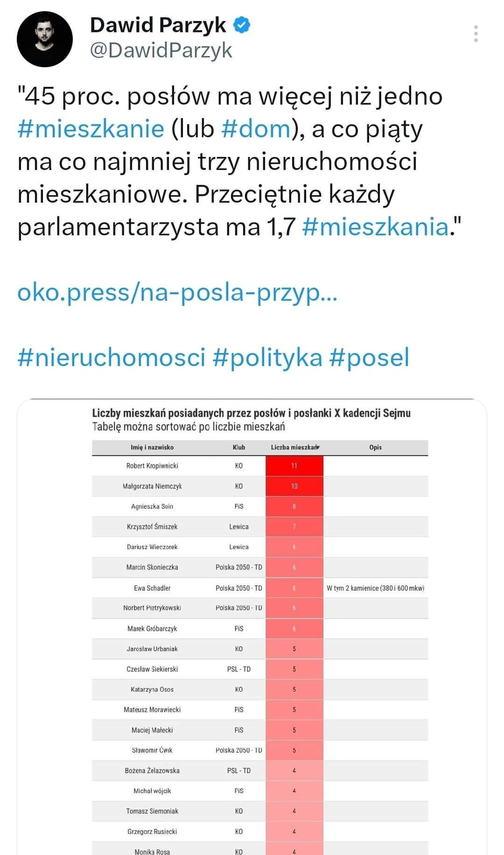Click red cell showing 11 for Kropiwnicki

[294, 466]
